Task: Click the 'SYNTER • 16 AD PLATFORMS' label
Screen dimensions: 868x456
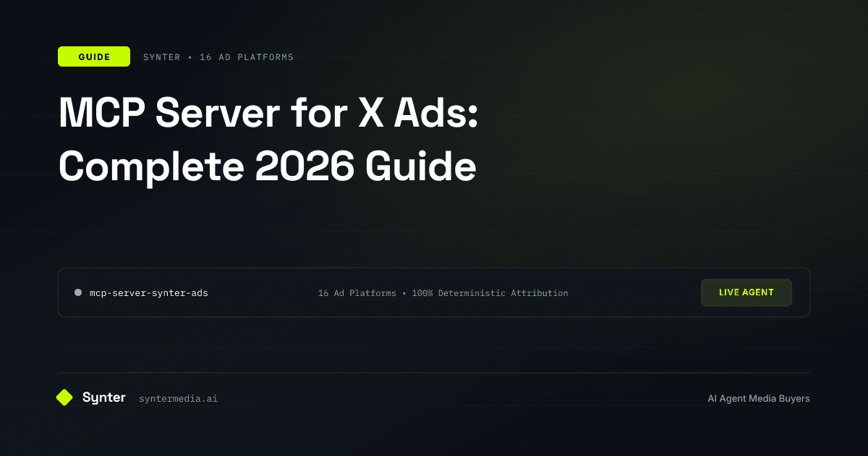Action: click(x=218, y=57)
